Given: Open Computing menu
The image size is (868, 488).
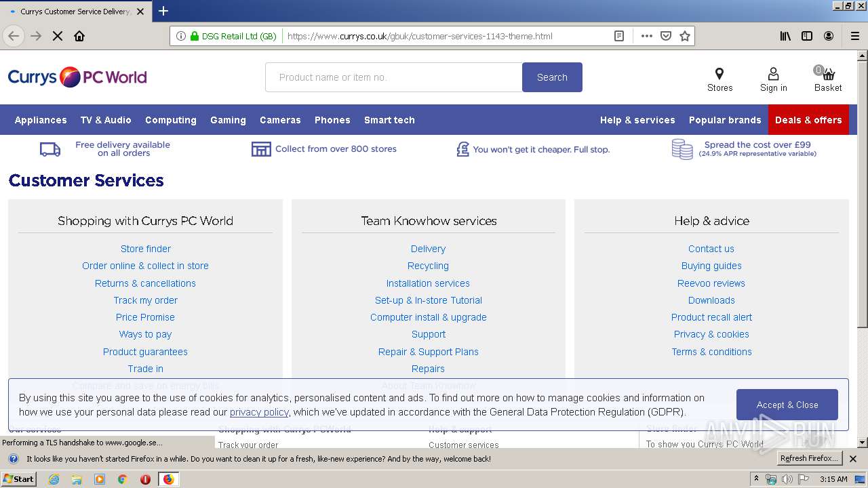Looking at the screenshot, I should tap(171, 120).
